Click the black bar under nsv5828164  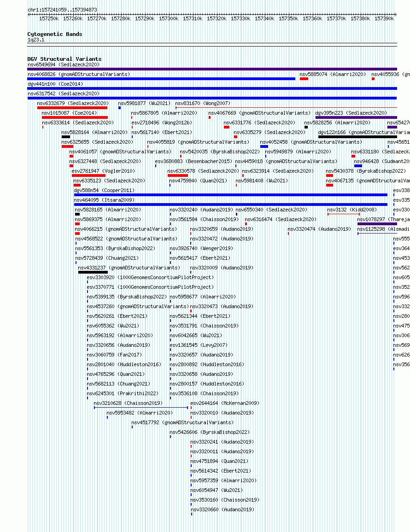point(66,137)
